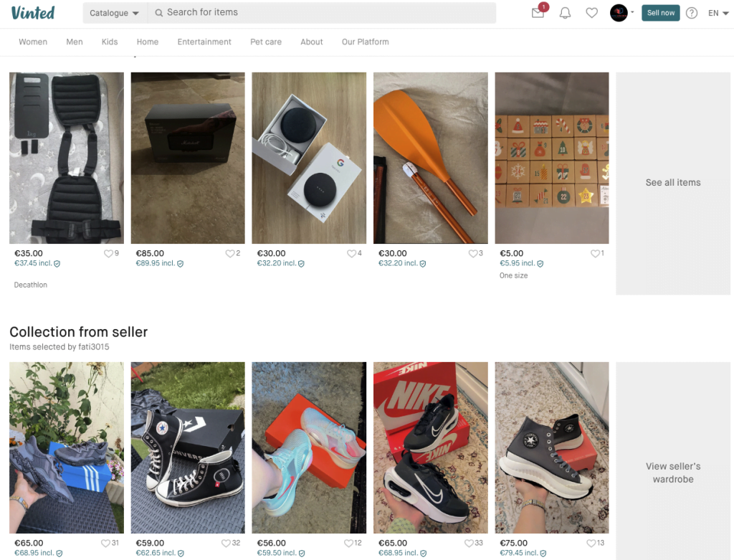Image resolution: width=734 pixels, height=560 pixels.
Task: Toggle favourite on €59.00 Converse sneakers
Action: tap(226, 544)
